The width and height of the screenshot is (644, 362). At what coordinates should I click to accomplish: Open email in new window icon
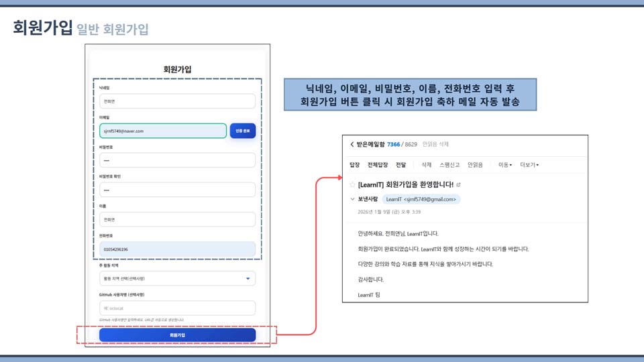tap(459, 184)
